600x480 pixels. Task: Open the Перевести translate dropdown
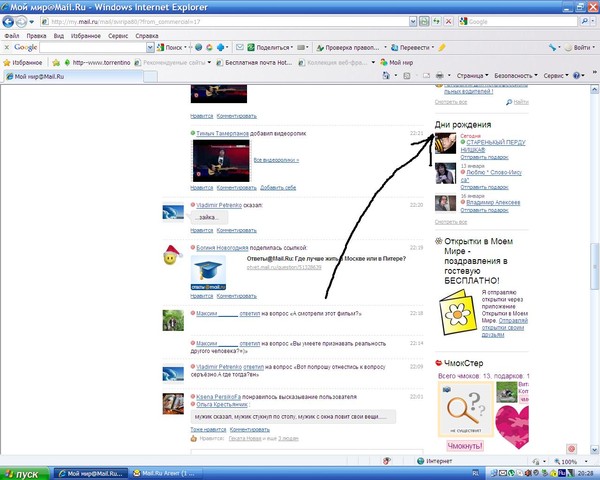(412, 47)
